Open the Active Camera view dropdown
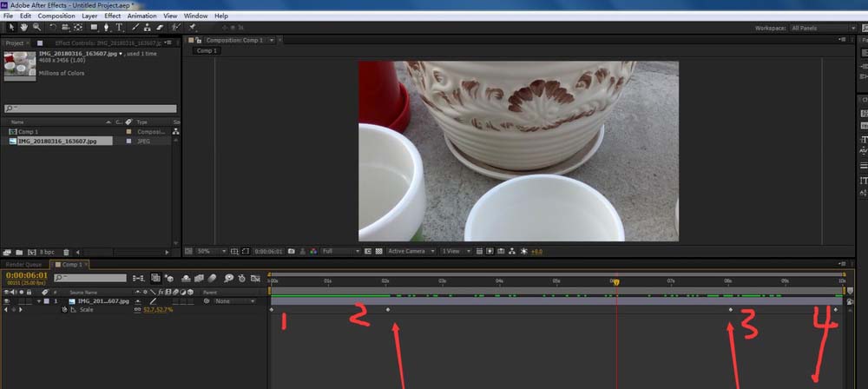Screen dimensions: 868x389 [x=409, y=251]
